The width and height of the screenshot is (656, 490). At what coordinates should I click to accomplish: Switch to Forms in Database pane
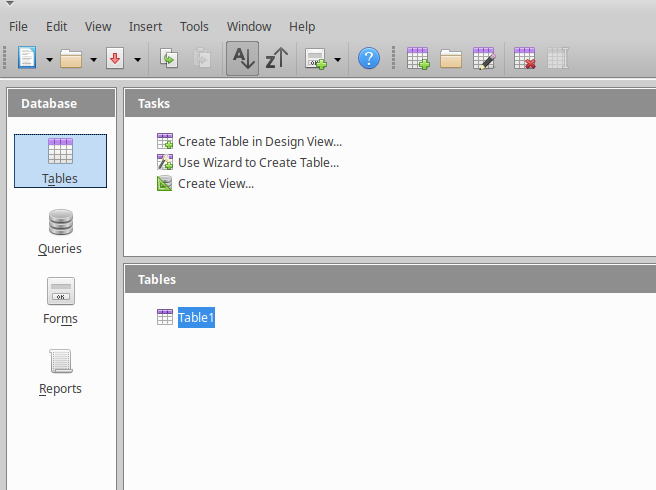pos(60,301)
